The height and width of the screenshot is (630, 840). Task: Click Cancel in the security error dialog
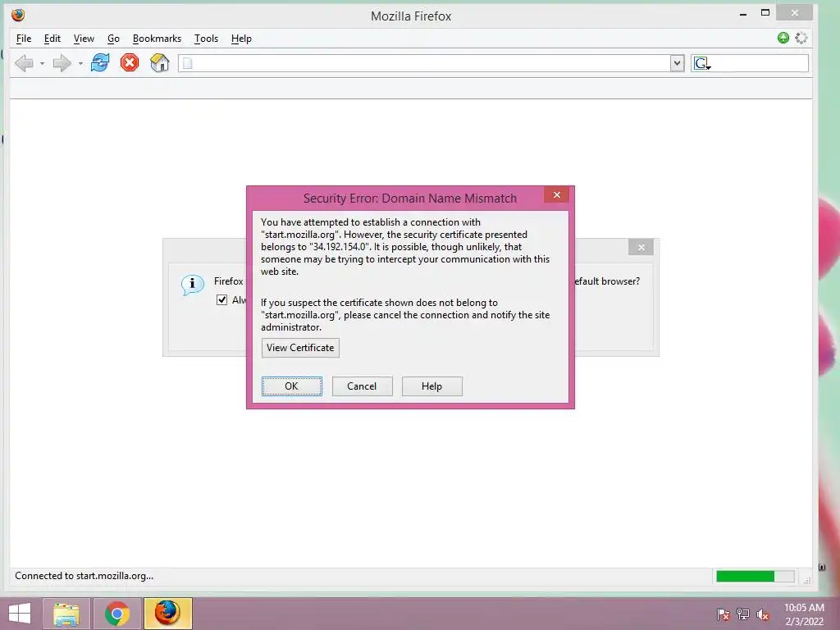tap(362, 386)
